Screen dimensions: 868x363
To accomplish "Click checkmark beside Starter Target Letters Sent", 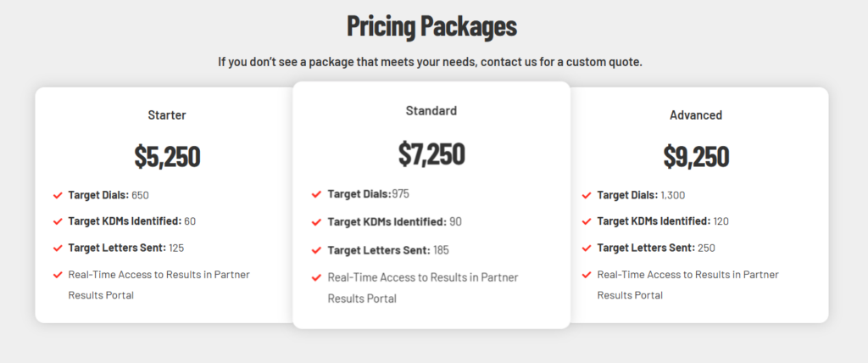I will pyautogui.click(x=58, y=249).
